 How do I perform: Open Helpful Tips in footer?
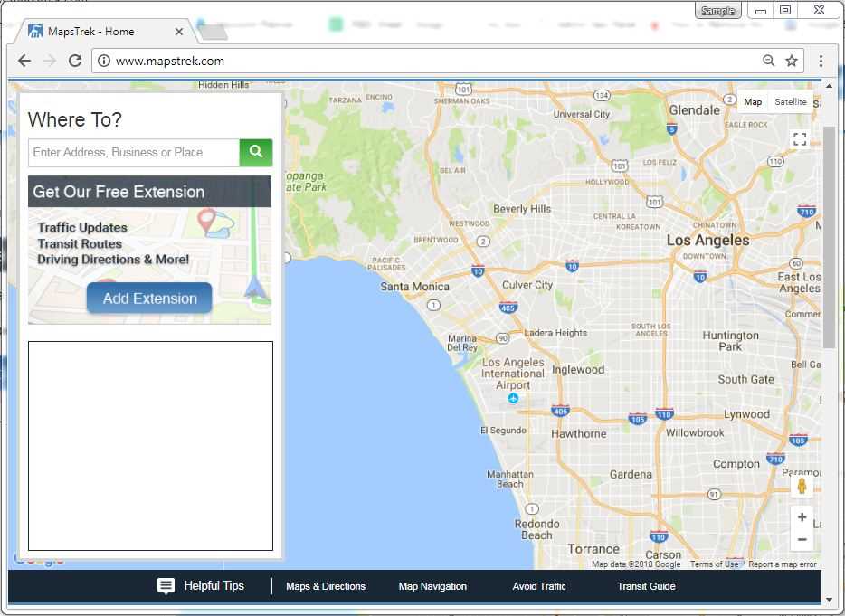point(201,586)
